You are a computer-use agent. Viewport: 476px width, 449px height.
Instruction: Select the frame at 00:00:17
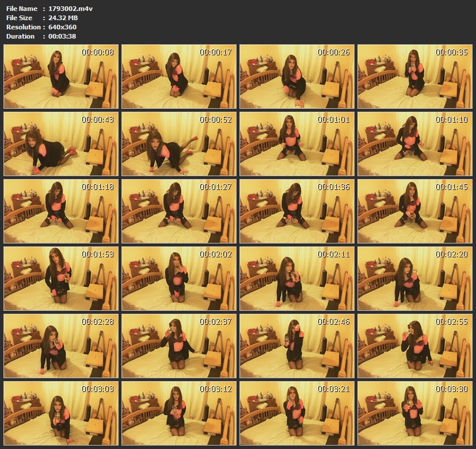point(178,77)
